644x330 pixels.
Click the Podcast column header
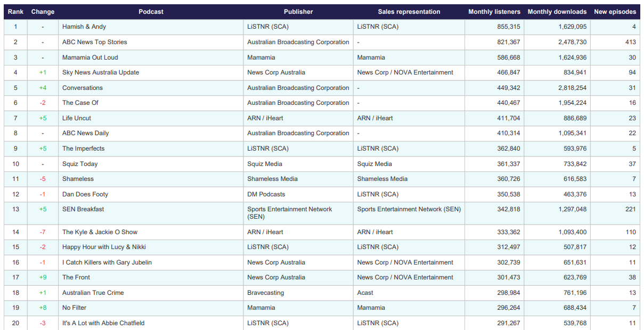click(151, 12)
